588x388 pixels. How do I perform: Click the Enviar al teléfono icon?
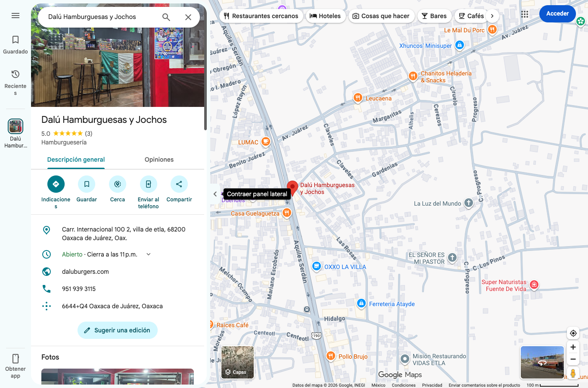point(149,184)
